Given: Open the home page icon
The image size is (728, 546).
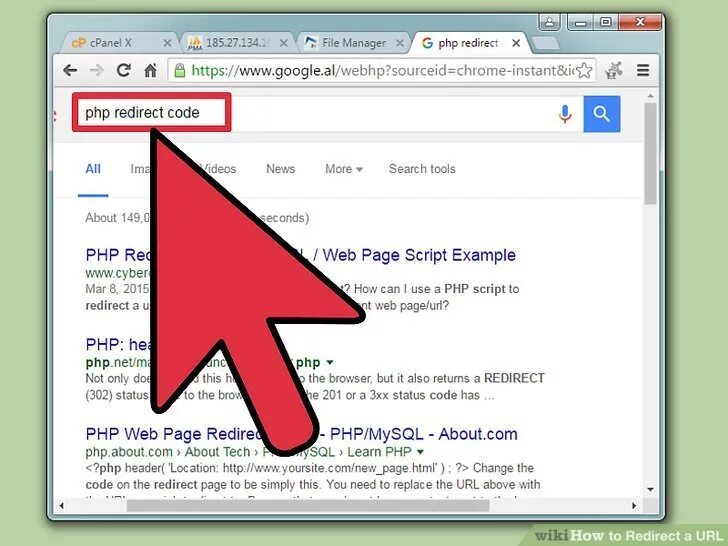Looking at the screenshot, I should tap(150, 71).
